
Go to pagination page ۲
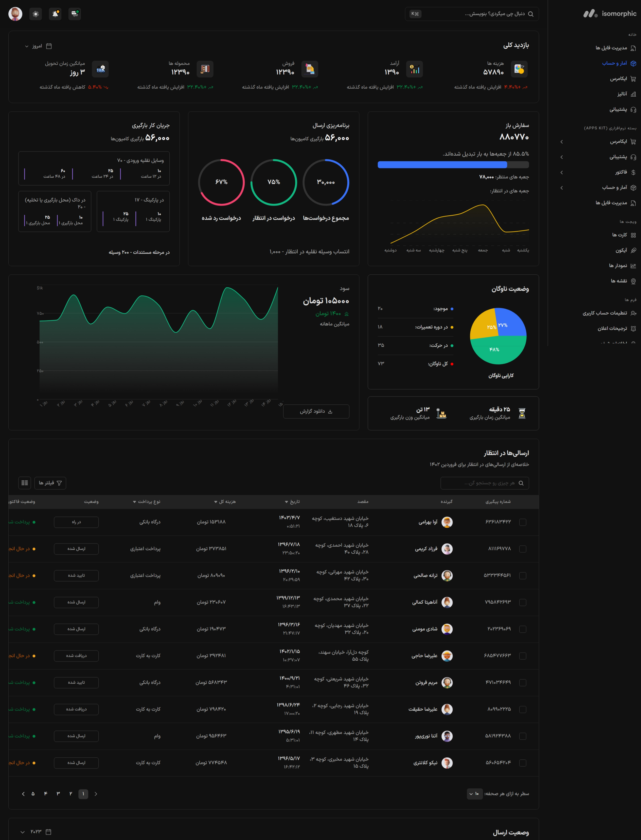coord(70,793)
